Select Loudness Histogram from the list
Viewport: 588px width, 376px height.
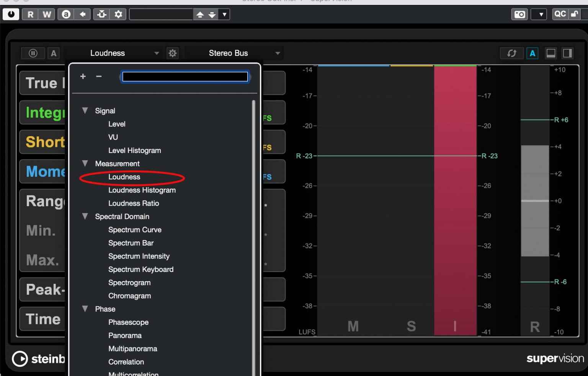(142, 190)
